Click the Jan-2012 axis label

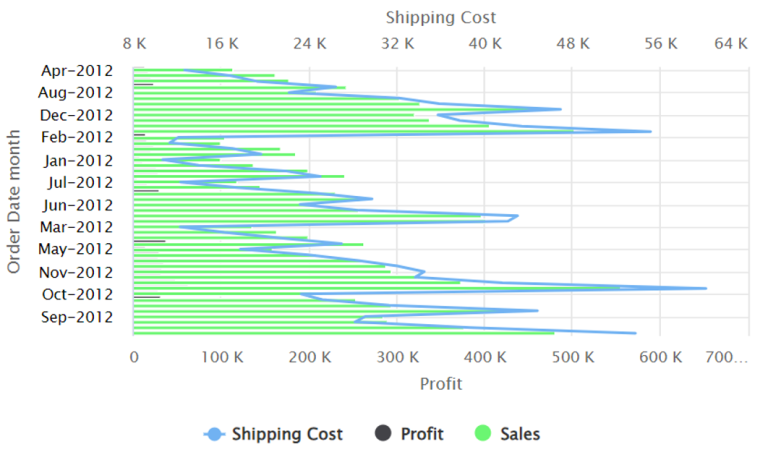78,161
